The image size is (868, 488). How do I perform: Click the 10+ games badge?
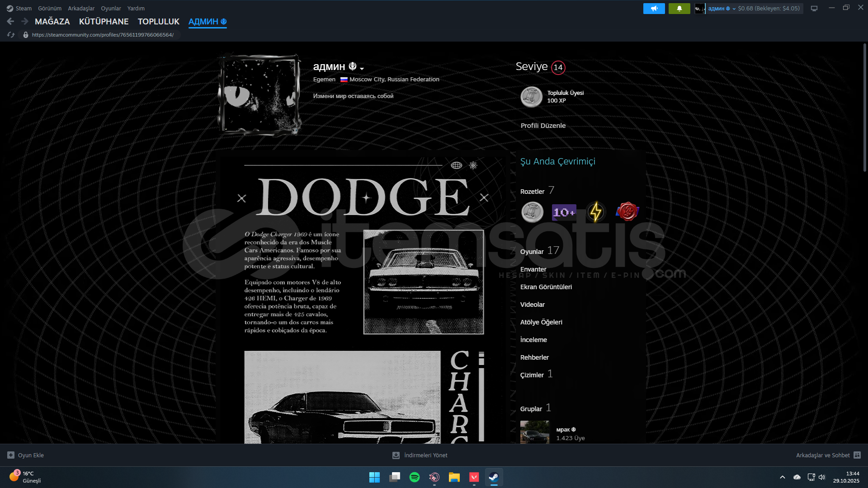(x=564, y=212)
